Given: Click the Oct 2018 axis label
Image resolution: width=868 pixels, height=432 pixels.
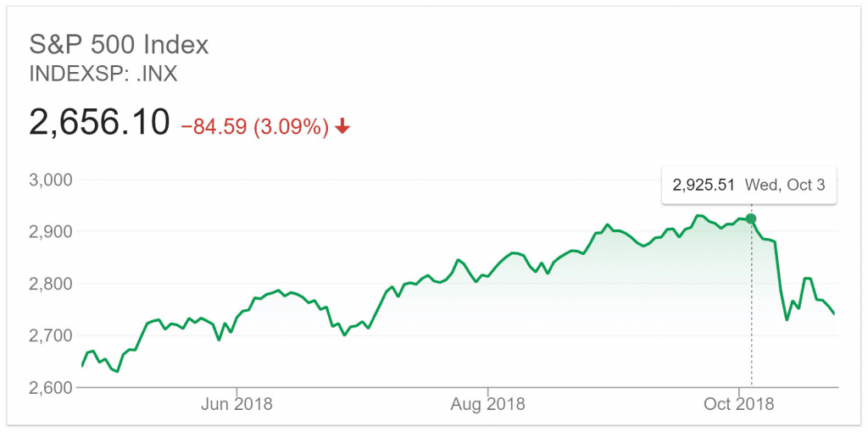Looking at the screenshot, I should click(739, 404).
